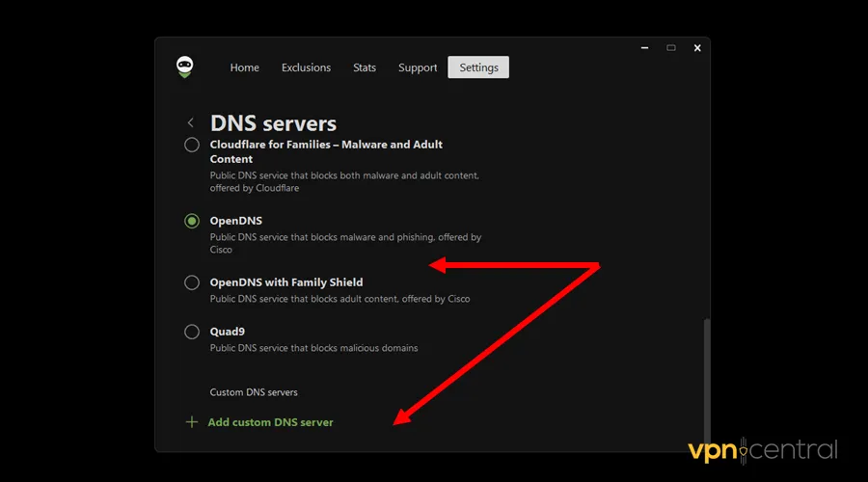Go to the Support tab
The height and width of the screenshot is (482, 868).
click(418, 67)
